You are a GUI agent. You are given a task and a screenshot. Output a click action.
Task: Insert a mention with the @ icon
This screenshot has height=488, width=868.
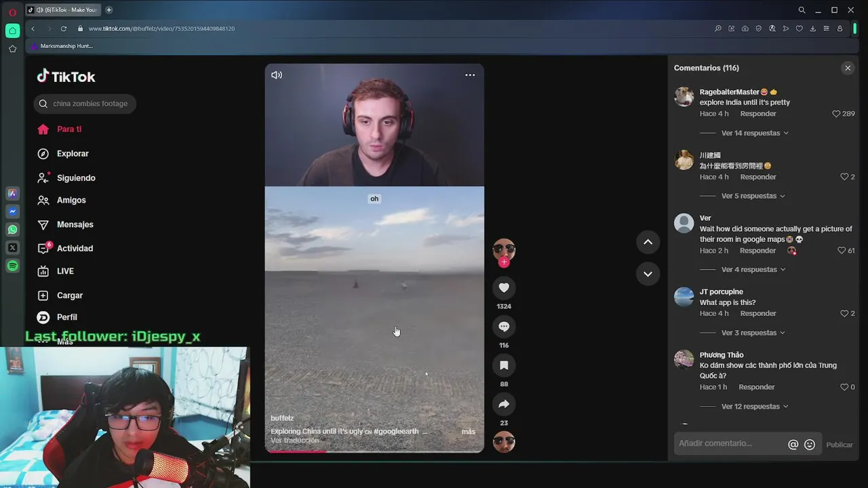(x=793, y=445)
